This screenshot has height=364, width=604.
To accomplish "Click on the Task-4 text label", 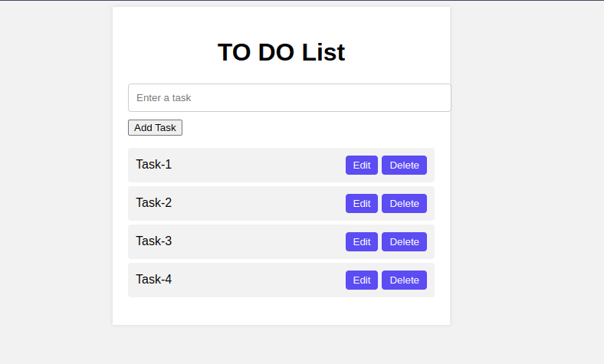I will coord(153,280).
